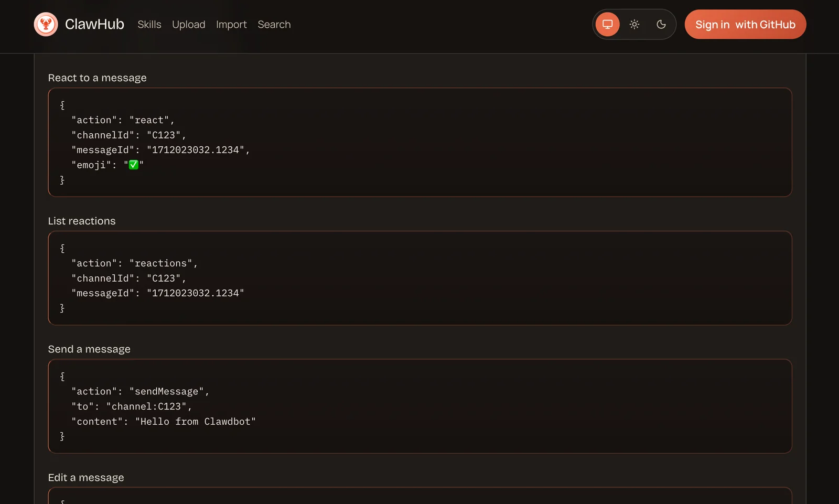The height and width of the screenshot is (504, 839).
Task: Click the green checkmark emoji in code
Action: coord(134,165)
